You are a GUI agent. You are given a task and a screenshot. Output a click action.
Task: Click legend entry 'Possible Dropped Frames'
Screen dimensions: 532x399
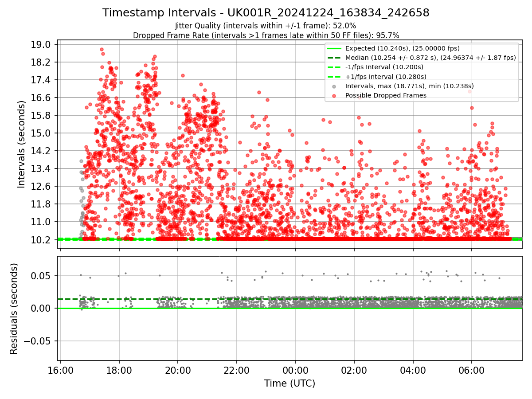click(x=386, y=95)
